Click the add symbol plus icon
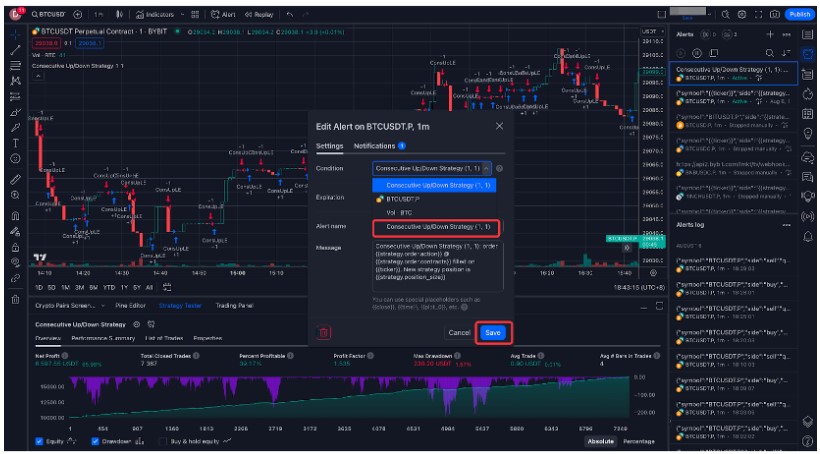 click(x=77, y=15)
